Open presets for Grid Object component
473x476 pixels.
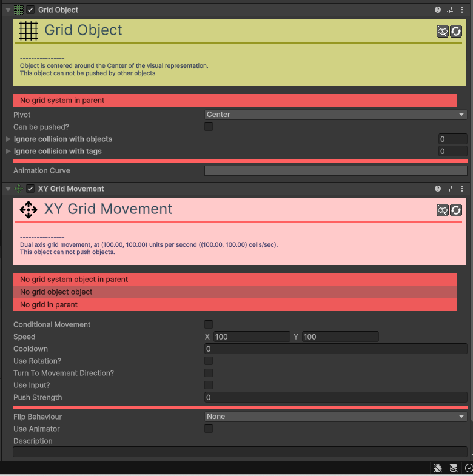(x=450, y=10)
